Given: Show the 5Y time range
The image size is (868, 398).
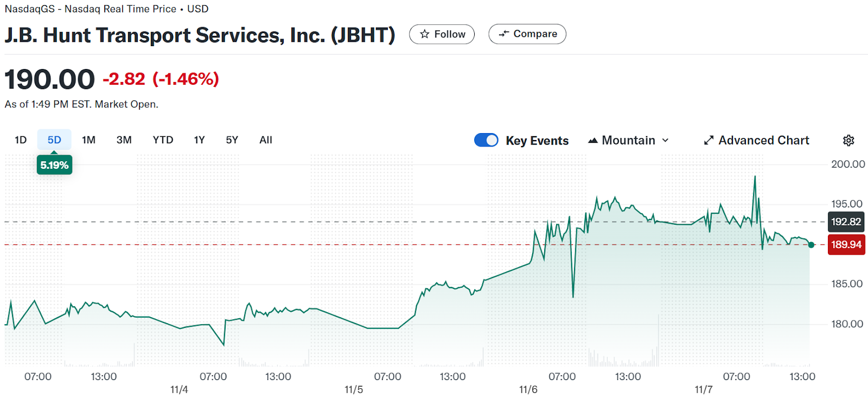Looking at the screenshot, I should point(232,140).
